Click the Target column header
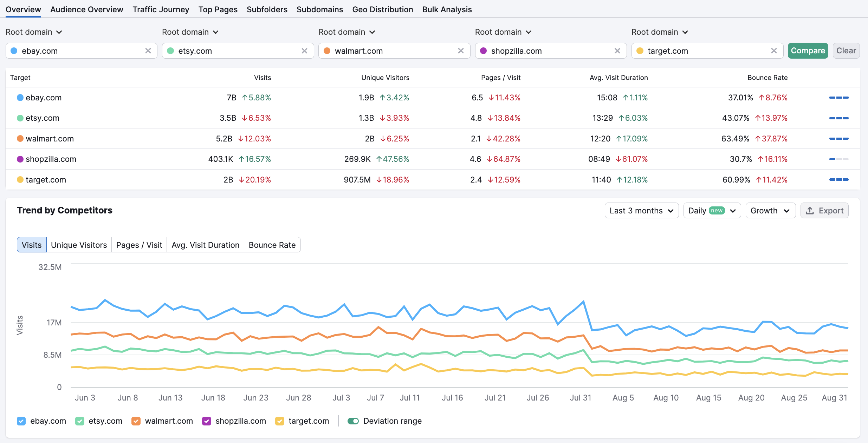The height and width of the screenshot is (443, 868). (20, 78)
